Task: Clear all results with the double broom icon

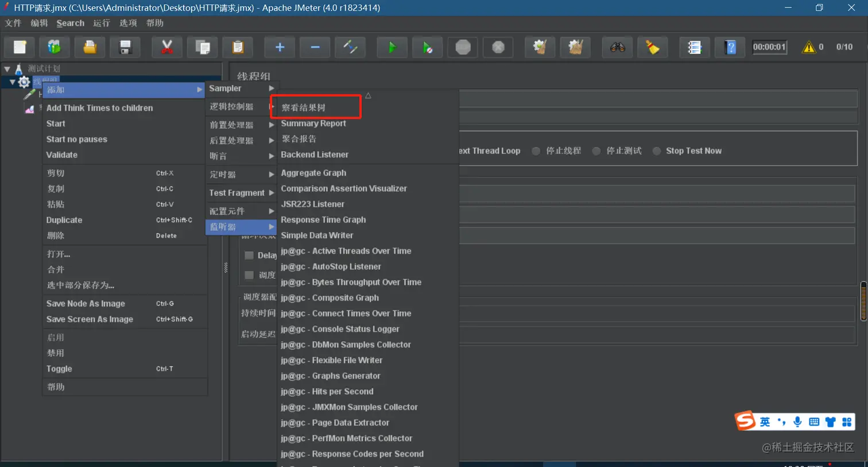Action: click(x=575, y=47)
